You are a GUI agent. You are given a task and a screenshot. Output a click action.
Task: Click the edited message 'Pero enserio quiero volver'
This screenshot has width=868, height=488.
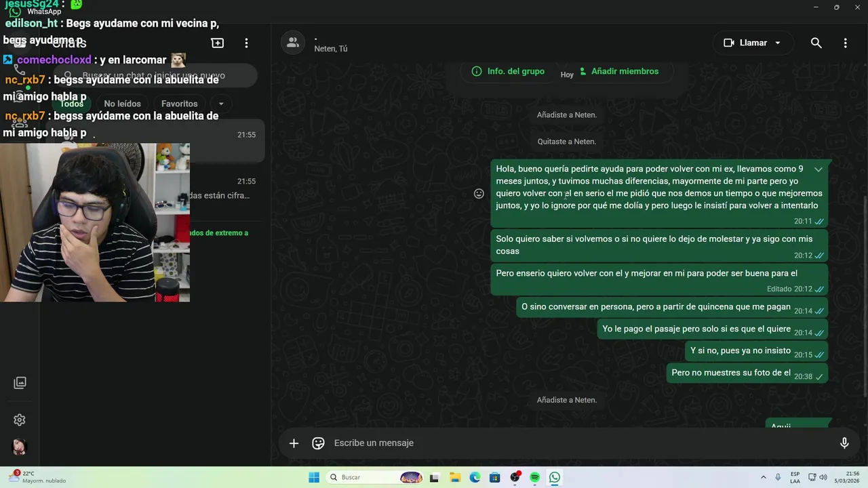tap(659, 280)
